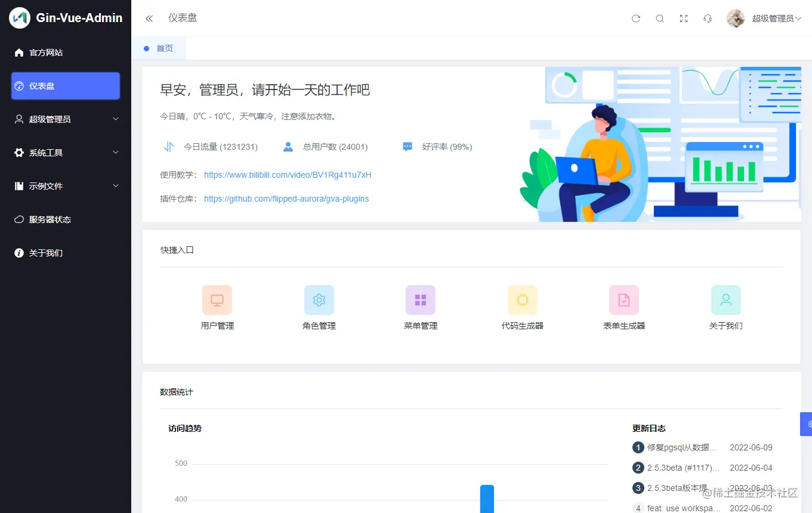Click the 好评率 (99%) text
The height and width of the screenshot is (513, 812).
pyautogui.click(x=447, y=147)
